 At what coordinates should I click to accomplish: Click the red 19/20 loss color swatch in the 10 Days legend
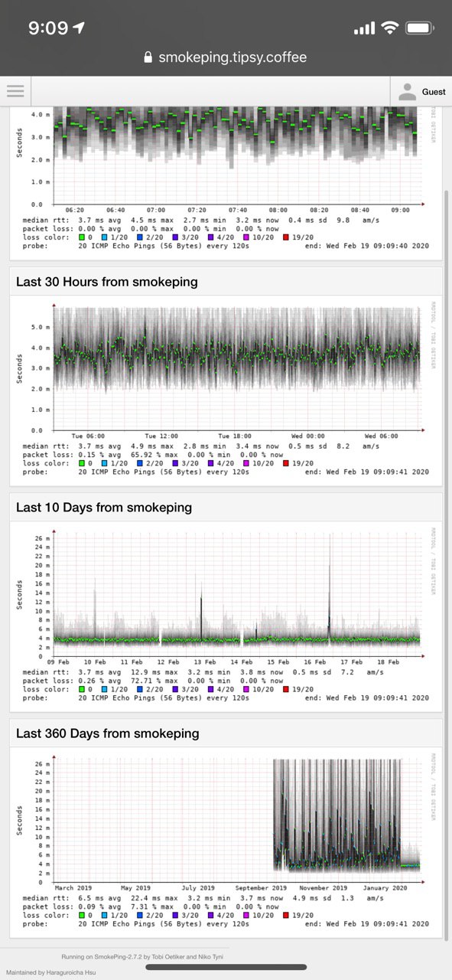tap(286, 689)
